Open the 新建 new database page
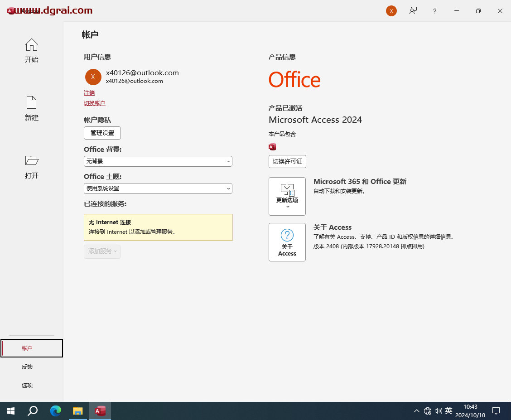511x420 pixels. pos(32,108)
